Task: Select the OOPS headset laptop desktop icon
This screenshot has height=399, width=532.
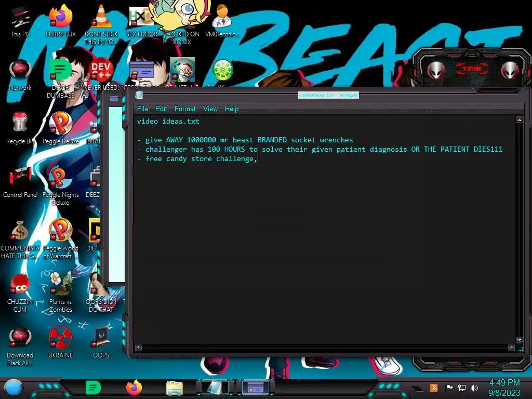Action: click(101, 343)
